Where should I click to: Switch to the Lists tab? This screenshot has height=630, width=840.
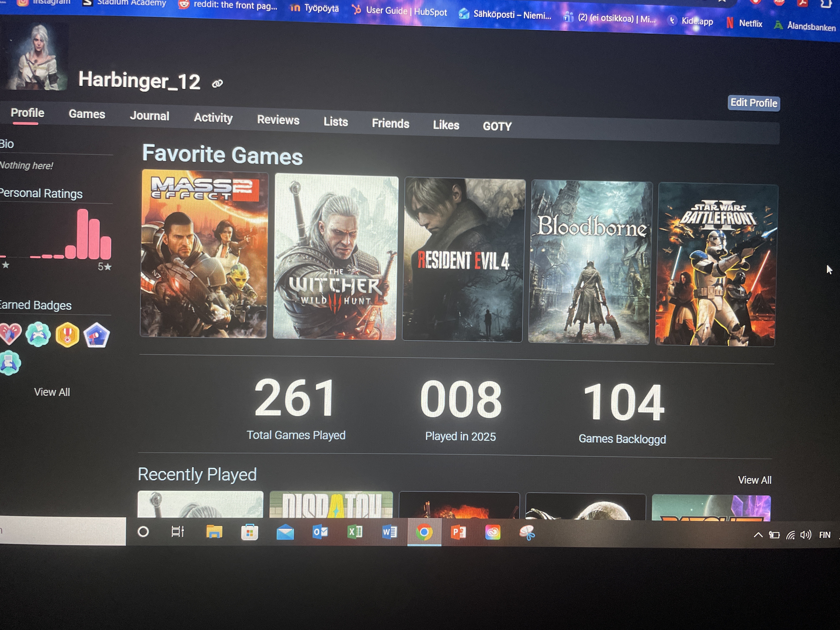(336, 121)
